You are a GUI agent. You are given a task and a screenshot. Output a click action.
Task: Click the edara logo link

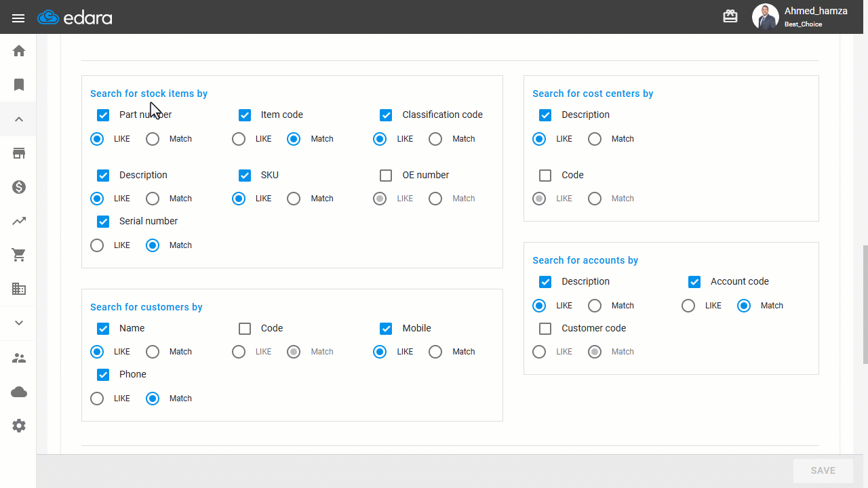[x=75, y=18]
